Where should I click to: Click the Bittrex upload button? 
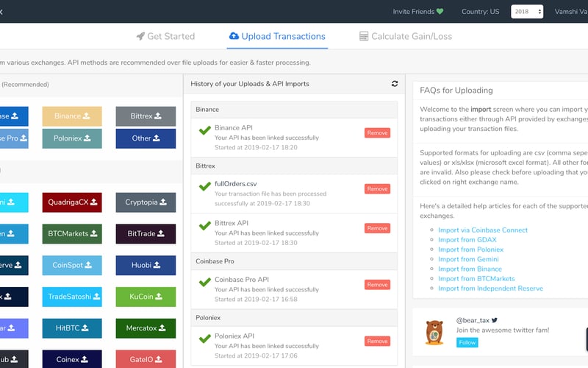(146, 116)
